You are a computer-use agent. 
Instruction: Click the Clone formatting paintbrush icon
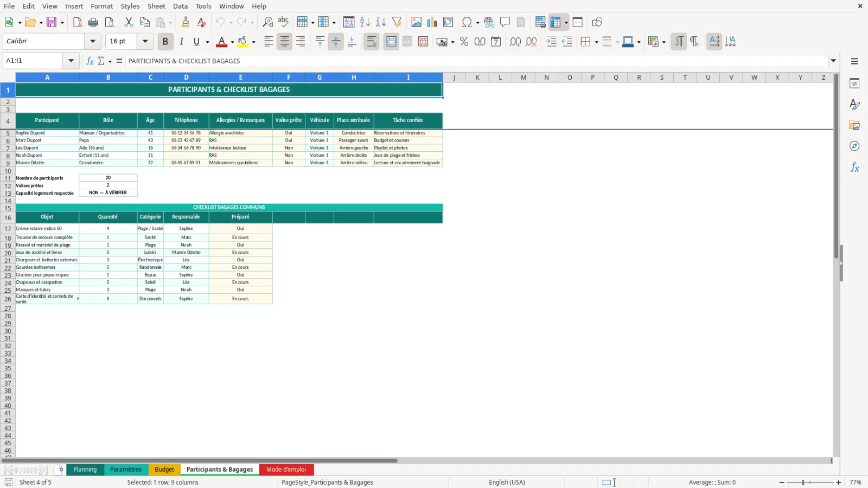[186, 22]
